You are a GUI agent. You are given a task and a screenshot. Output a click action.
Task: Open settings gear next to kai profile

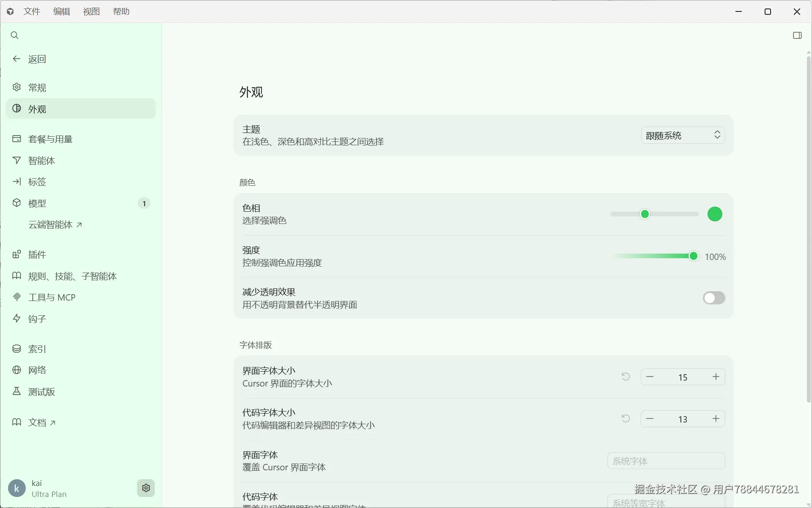coord(146,488)
